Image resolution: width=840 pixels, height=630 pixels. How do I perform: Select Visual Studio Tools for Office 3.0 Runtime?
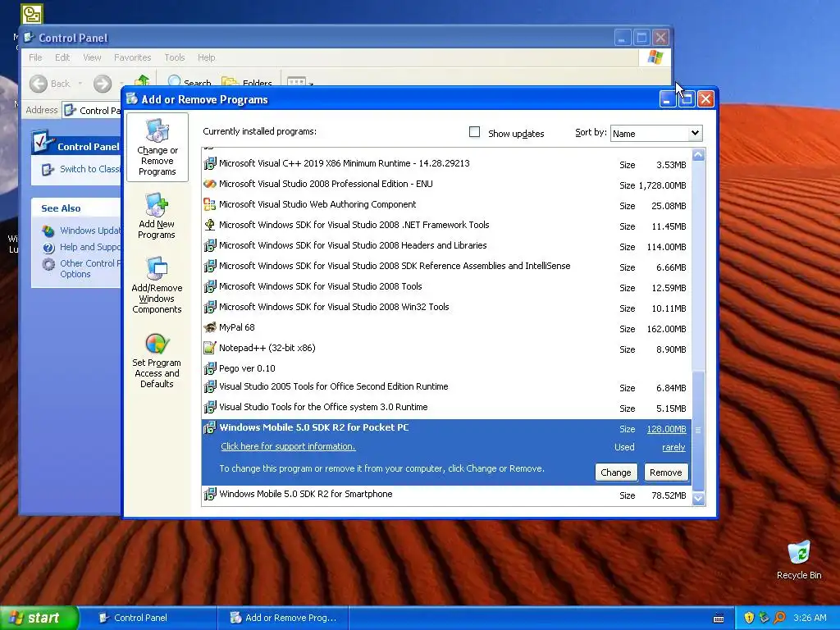446,407
